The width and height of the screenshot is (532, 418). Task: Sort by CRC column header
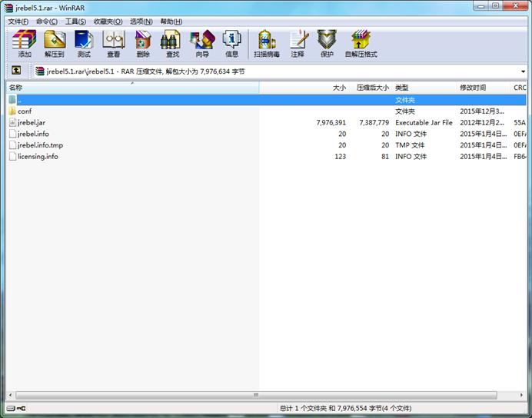[520, 88]
